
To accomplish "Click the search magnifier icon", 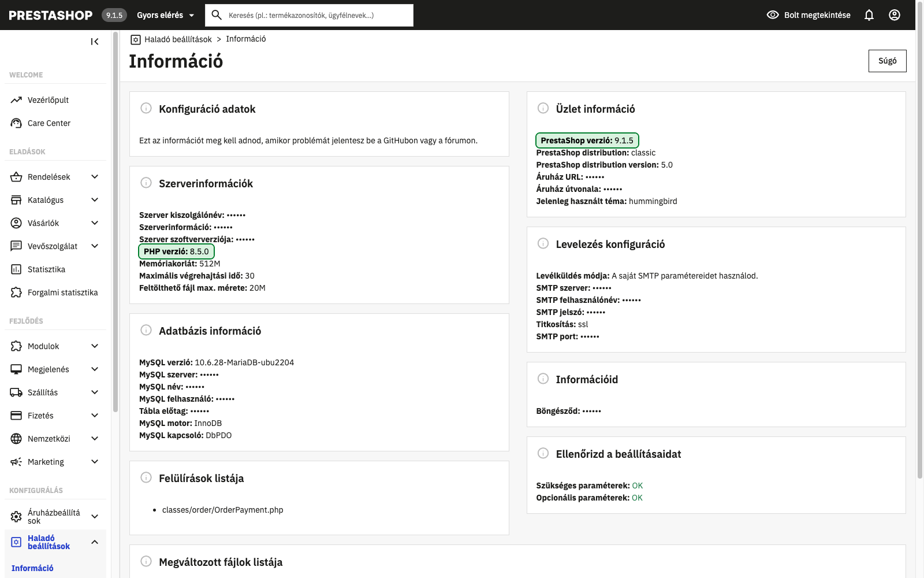I will [x=217, y=15].
